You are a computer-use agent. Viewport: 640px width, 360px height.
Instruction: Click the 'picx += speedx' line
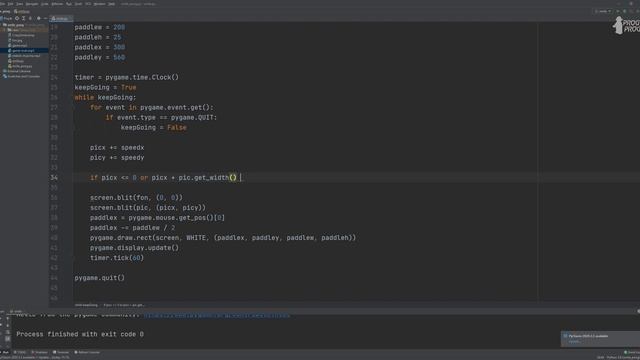[117, 148]
